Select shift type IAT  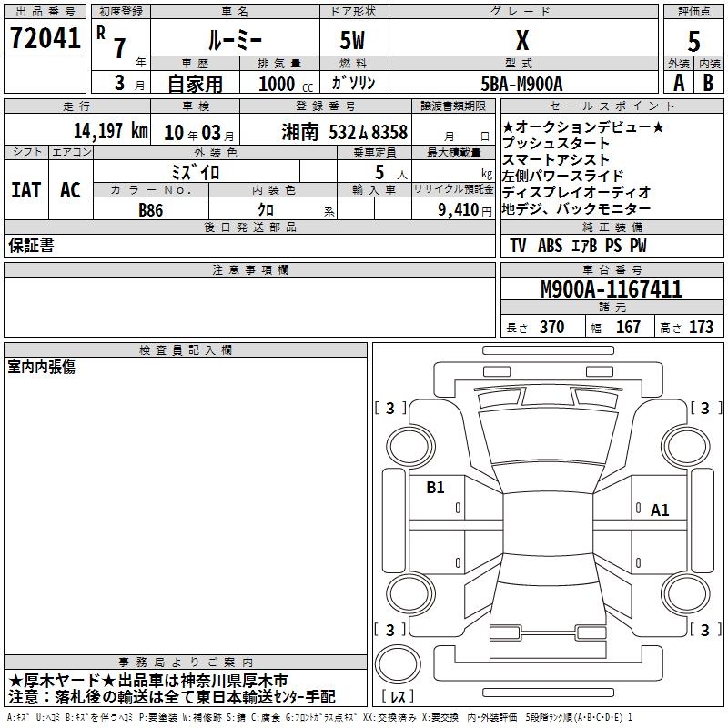coord(26,190)
